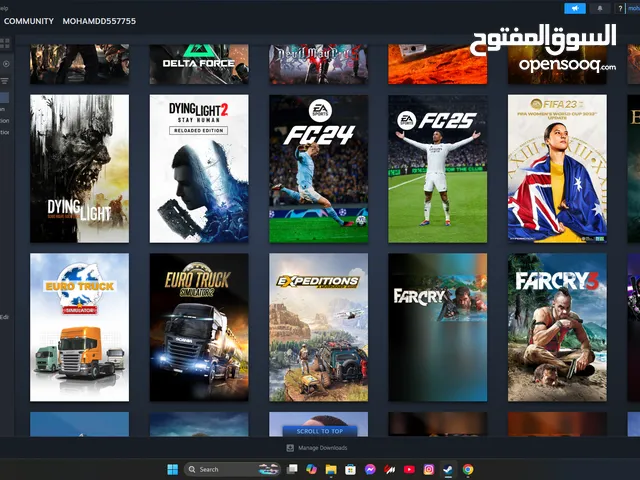Click the question mark help button
The width and height of the screenshot is (640, 480).
[620, 8]
